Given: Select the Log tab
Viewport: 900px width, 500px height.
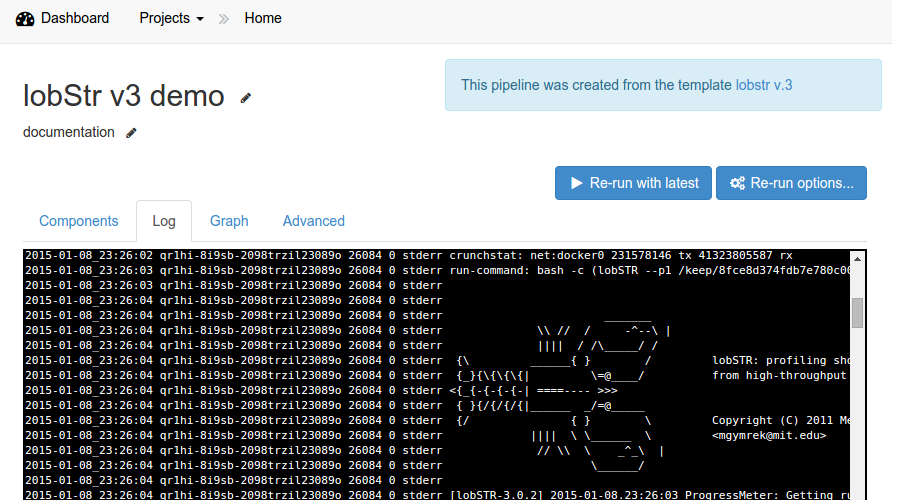Looking at the screenshot, I should pos(164,221).
